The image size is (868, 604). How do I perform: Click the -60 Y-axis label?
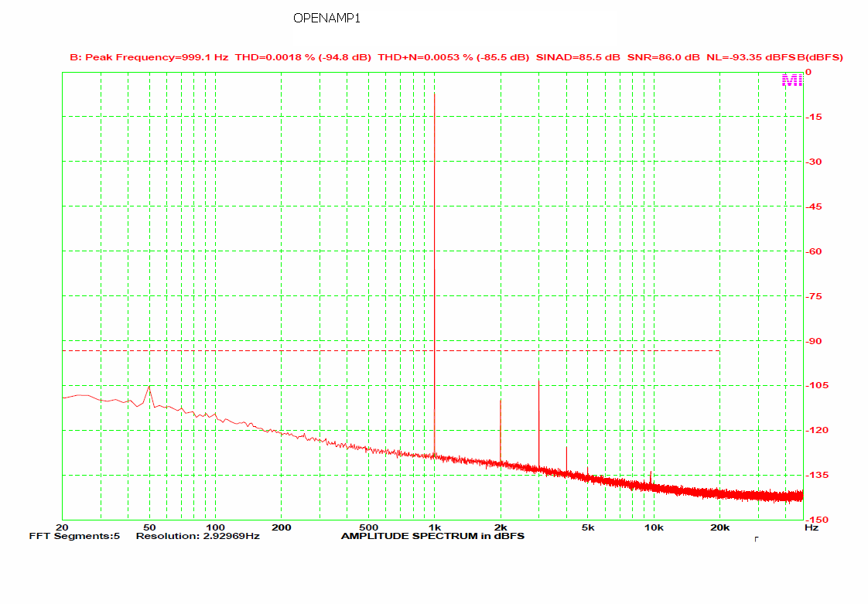[813, 251]
